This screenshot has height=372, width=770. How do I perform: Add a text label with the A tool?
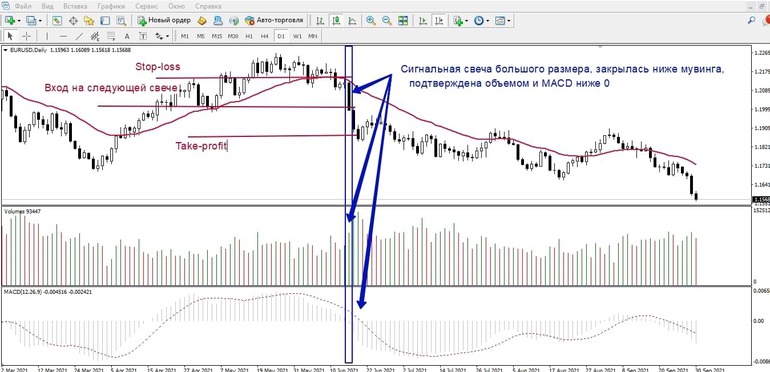tap(127, 36)
